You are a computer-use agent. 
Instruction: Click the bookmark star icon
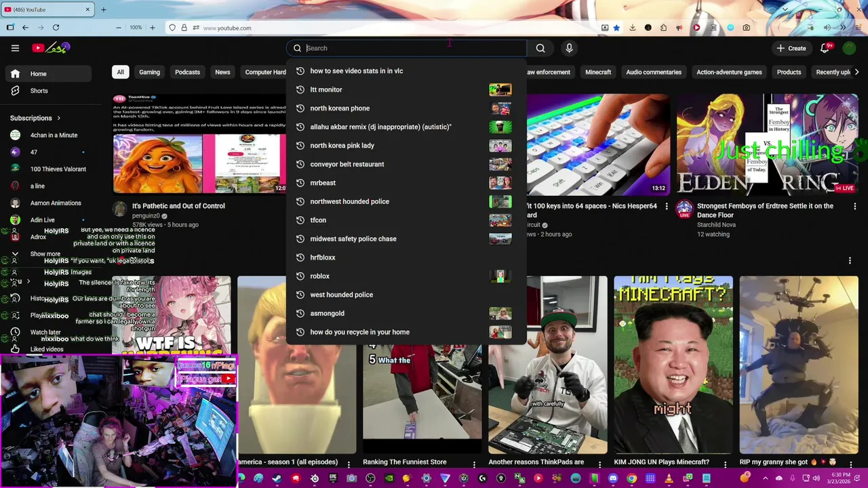pos(616,28)
